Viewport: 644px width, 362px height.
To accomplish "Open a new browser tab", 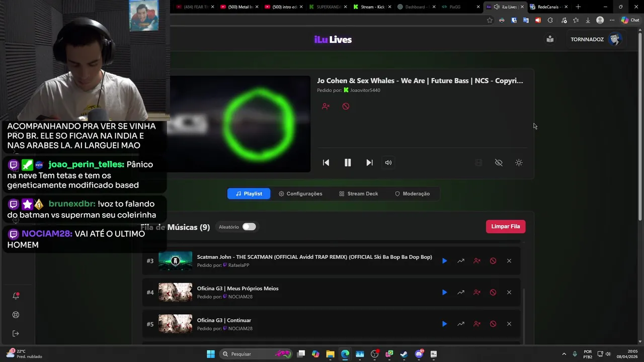I will coord(578,7).
